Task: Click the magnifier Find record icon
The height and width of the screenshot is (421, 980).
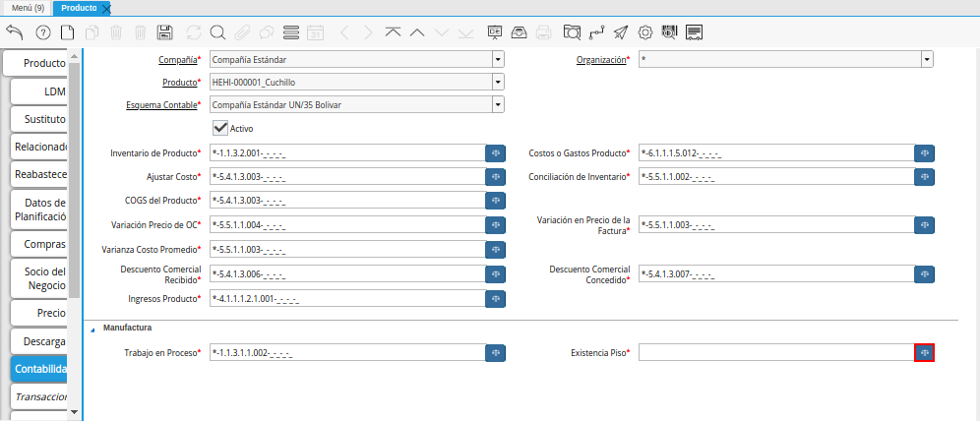Action: pyautogui.click(x=217, y=31)
